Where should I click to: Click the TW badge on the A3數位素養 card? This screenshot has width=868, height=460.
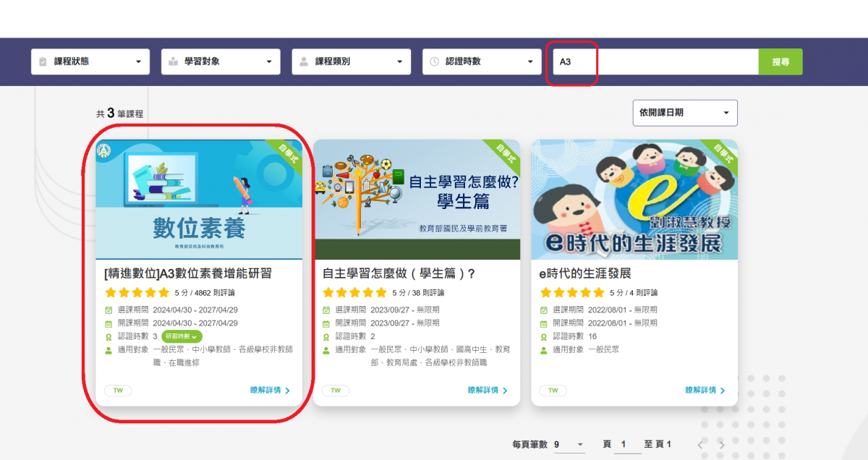tap(118, 391)
